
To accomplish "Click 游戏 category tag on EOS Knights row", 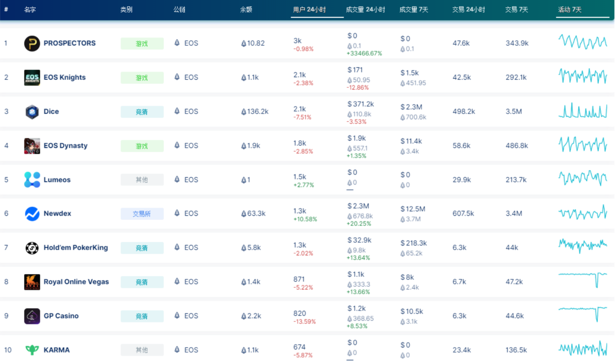I will click(142, 78).
